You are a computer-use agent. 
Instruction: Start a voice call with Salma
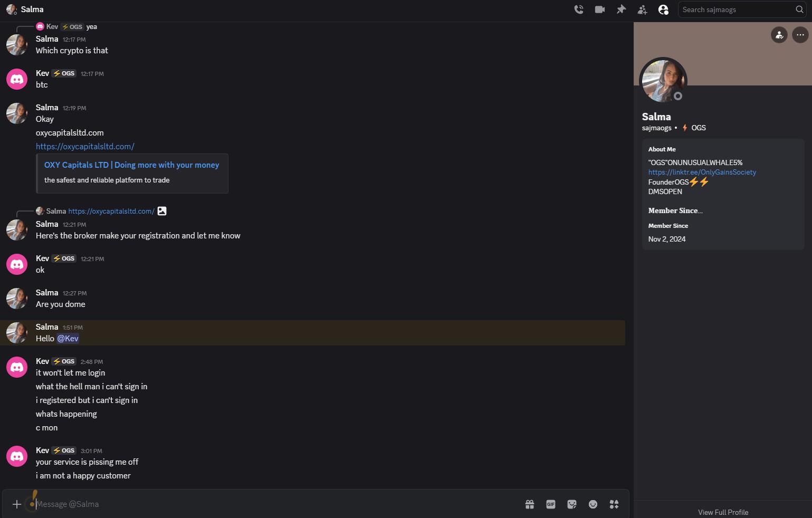click(x=579, y=9)
